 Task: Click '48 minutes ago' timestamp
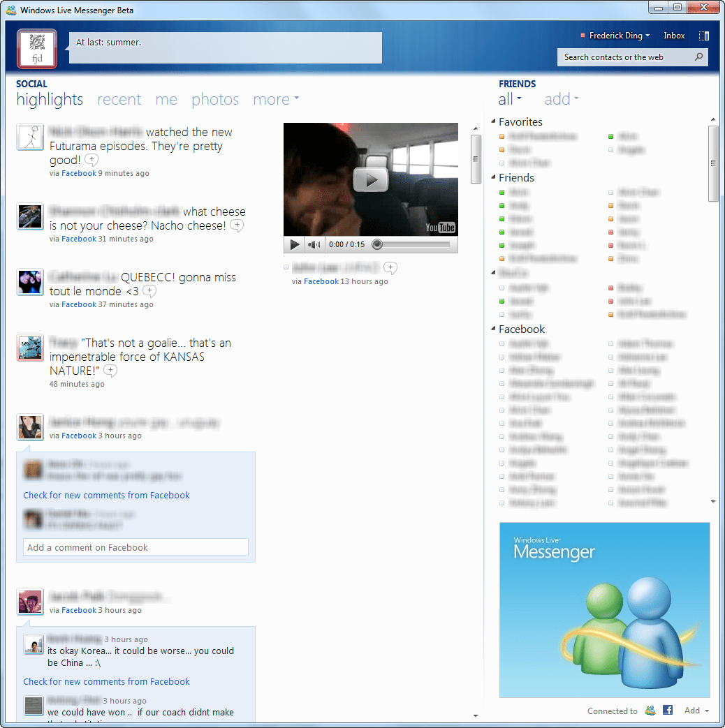tap(77, 384)
